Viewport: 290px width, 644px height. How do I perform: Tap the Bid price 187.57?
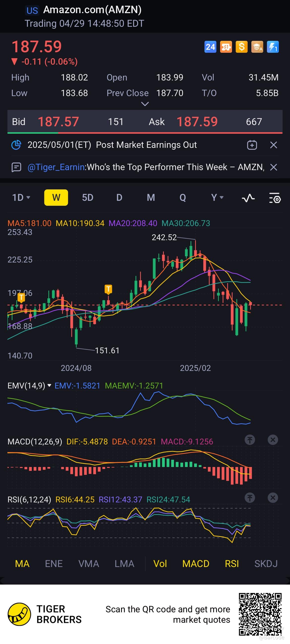click(58, 122)
